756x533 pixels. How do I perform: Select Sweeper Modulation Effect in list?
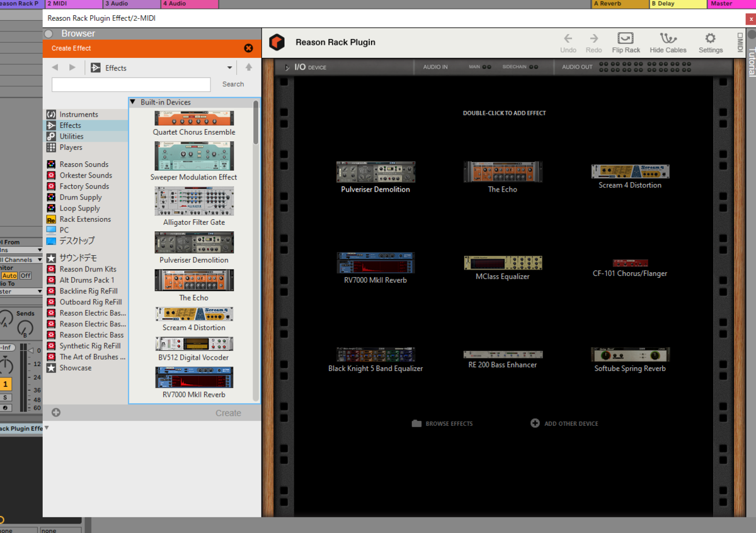194,161
